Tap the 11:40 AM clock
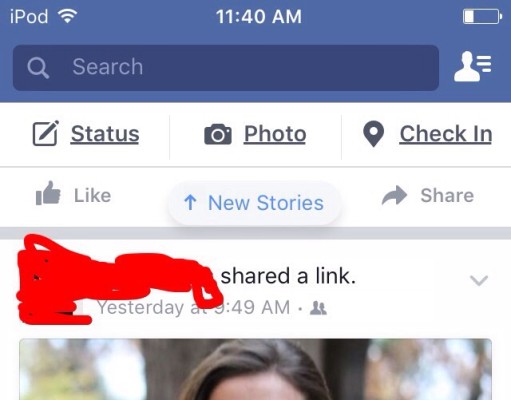 click(x=259, y=16)
